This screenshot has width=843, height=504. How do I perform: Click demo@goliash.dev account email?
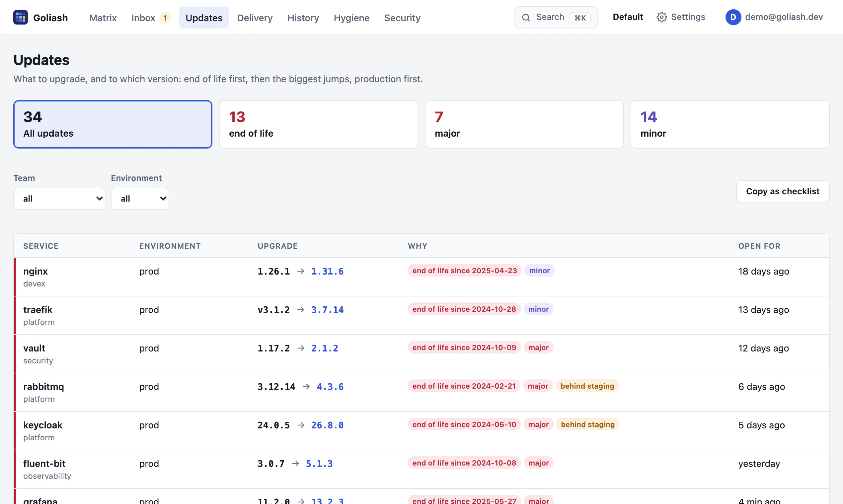click(x=784, y=17)
